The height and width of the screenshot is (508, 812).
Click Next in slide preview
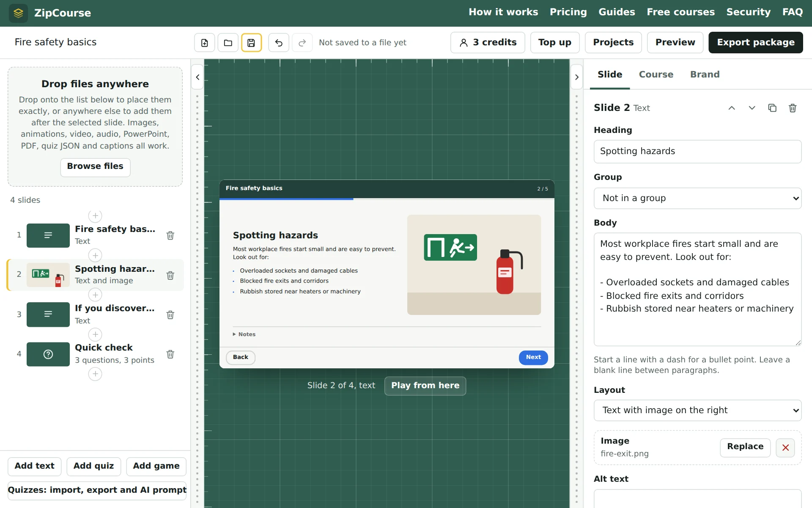click(x=533, y=357)
